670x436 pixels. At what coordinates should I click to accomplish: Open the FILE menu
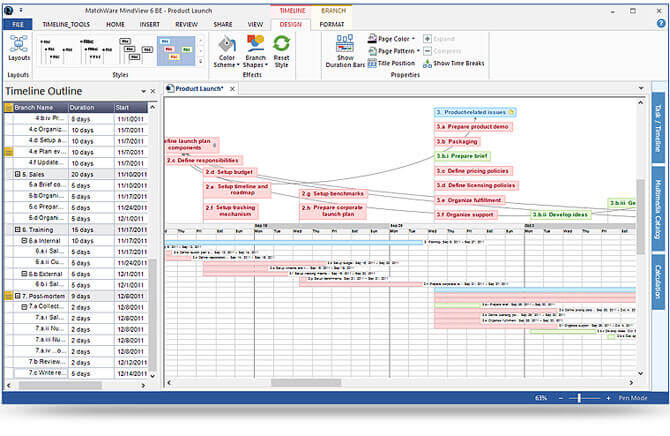click(18, 24)
